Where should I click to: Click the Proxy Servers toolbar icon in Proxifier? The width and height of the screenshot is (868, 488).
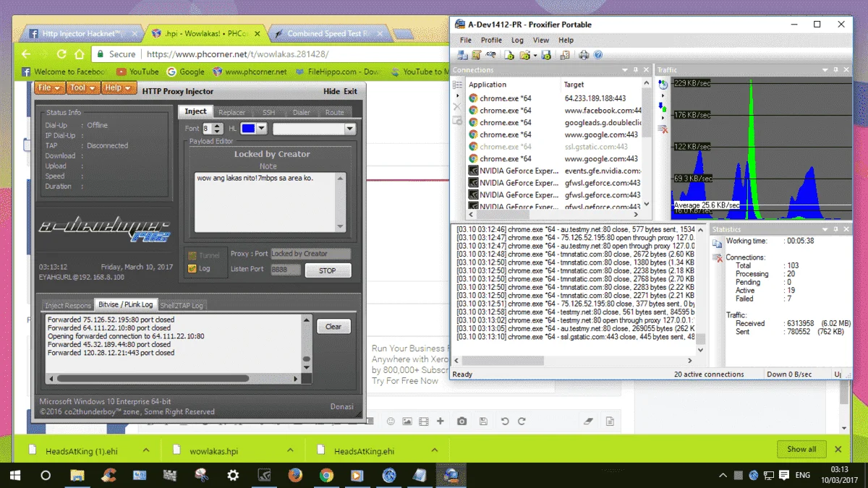[462, 55]
